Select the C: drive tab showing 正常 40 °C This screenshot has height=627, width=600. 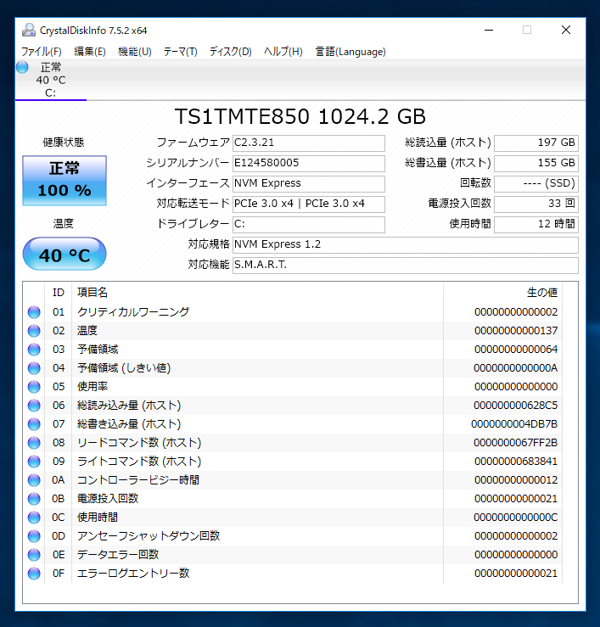pos(51,80)
